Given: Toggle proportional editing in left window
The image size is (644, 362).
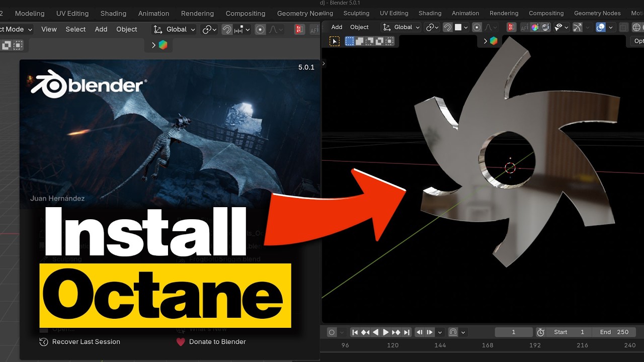Looking at the screenshot, I should (x=260, y=30).
